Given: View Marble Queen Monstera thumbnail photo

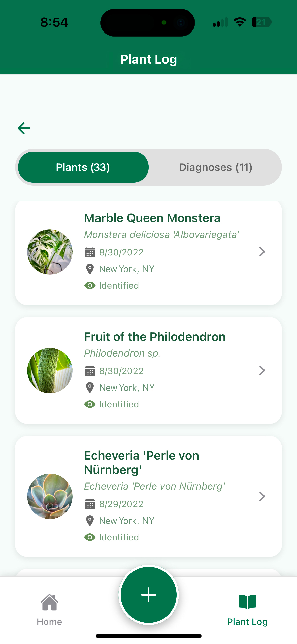Looking at the screenshot, I should [50, 252].
